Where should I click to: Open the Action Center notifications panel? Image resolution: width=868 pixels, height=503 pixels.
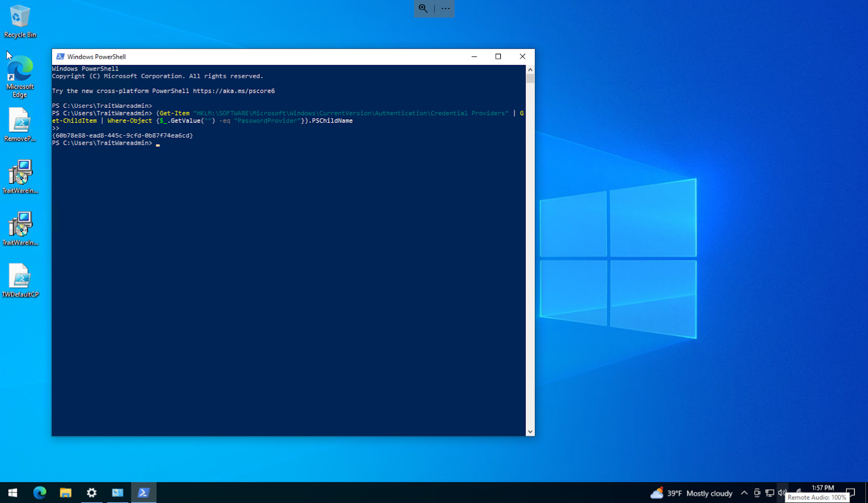point(851,493)
